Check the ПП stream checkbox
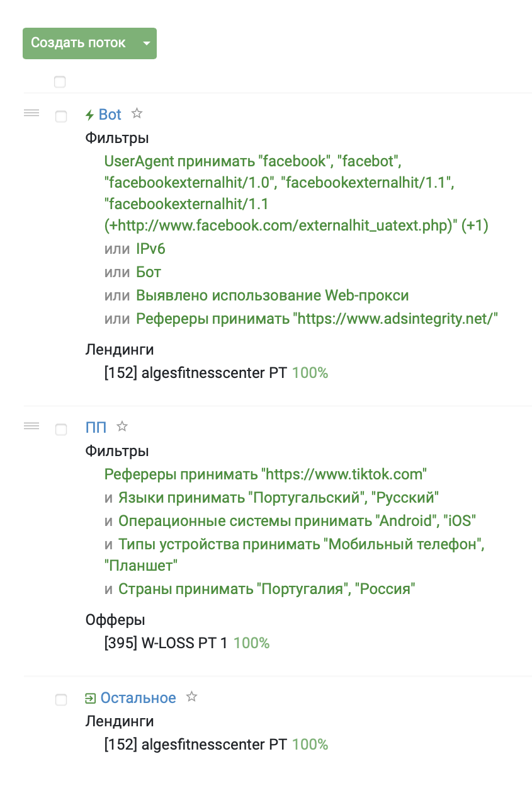Viewport: 532px width, 800px height. click(x=61, y=430)
